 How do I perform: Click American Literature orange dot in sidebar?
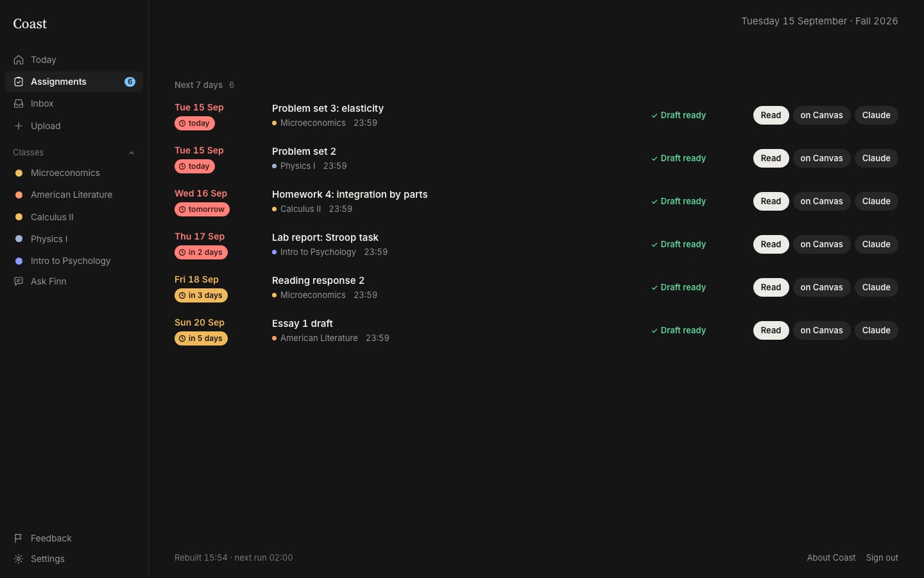point(19,195)
